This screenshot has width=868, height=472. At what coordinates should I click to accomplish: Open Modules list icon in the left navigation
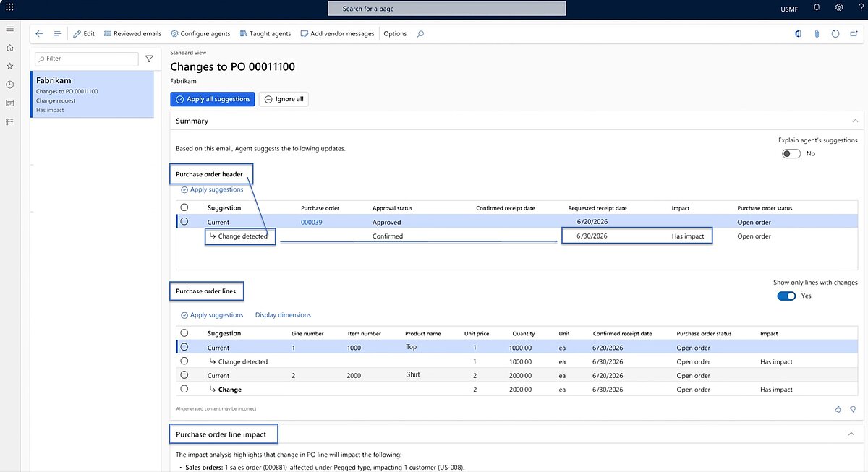(x=9, y=121)
